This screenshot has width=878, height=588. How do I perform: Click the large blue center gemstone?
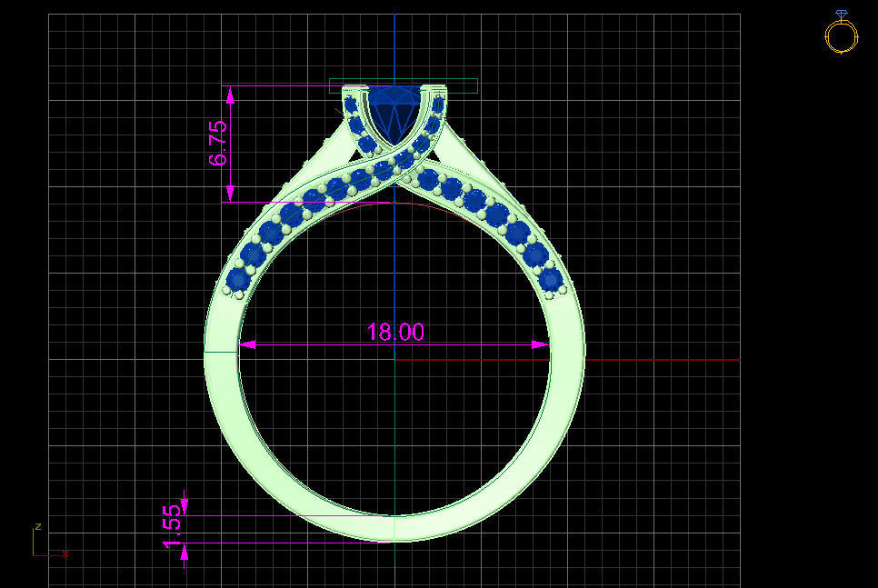click(396, 115)
